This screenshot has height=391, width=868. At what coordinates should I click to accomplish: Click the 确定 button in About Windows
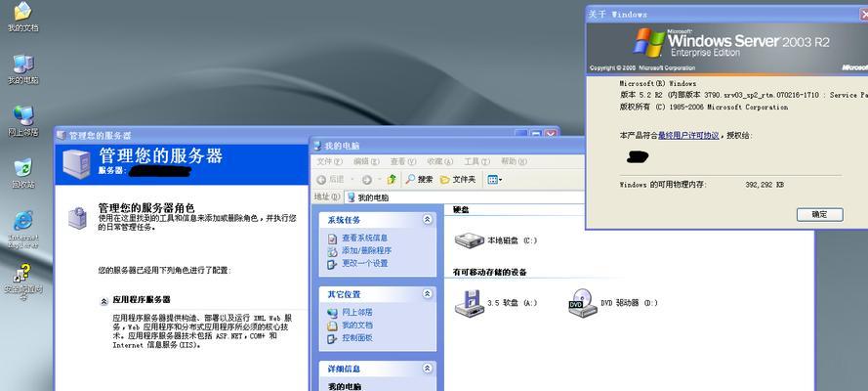[819, 215]
